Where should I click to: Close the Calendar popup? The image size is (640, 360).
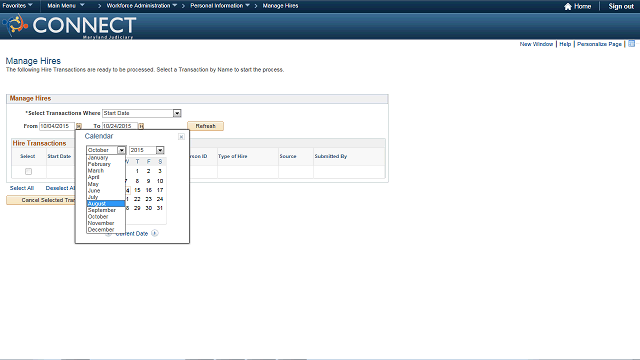coord(181,137)
